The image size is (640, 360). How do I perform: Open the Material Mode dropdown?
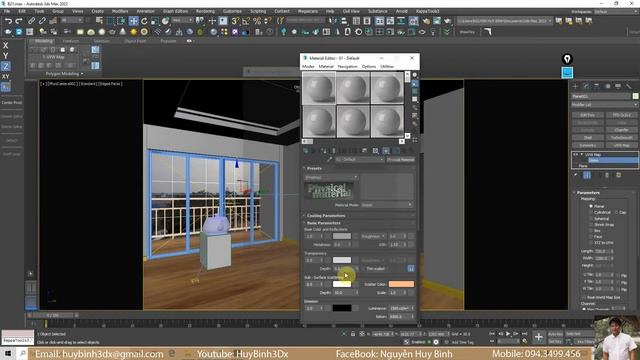pos(387,205)
